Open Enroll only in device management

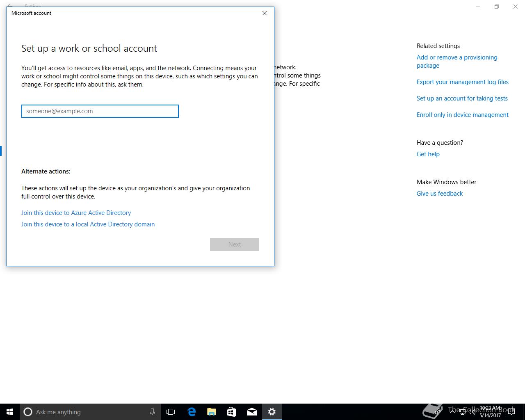(x=463, y=115)
